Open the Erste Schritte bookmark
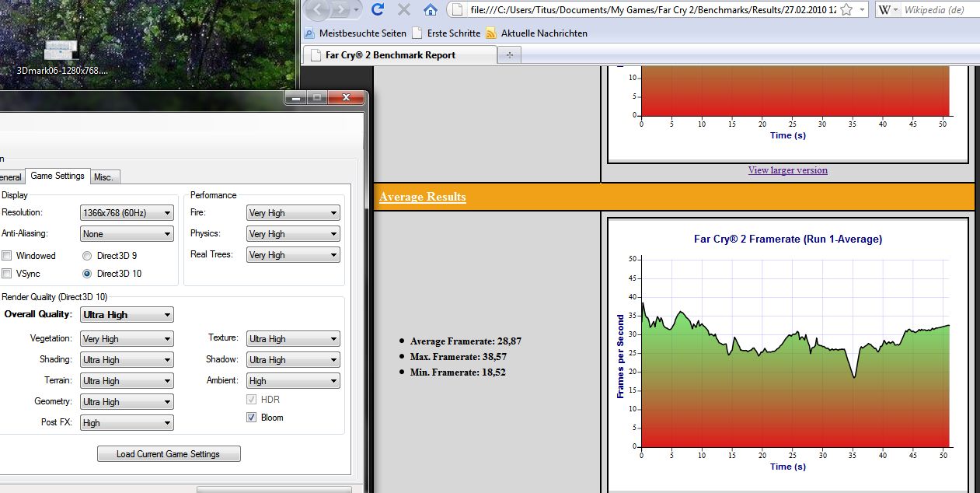Viewport: 980px width, 493px height. 445,33
